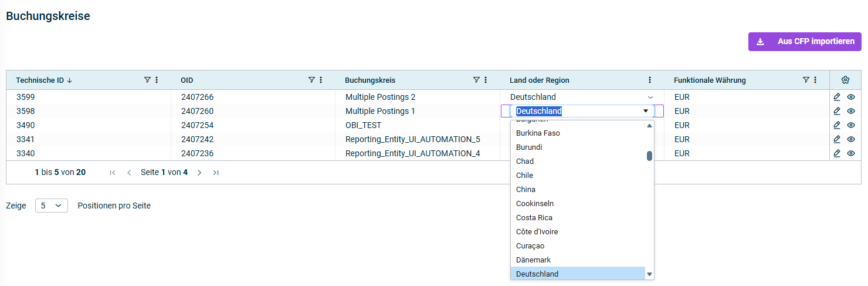This screenshot has width=868, height=286.
Task: Open column menu for Land oder Region
Action: click(x=650, y=80)
